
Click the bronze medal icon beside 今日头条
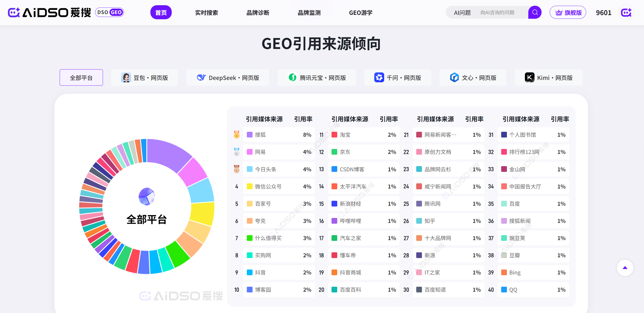tap(236, 169)
